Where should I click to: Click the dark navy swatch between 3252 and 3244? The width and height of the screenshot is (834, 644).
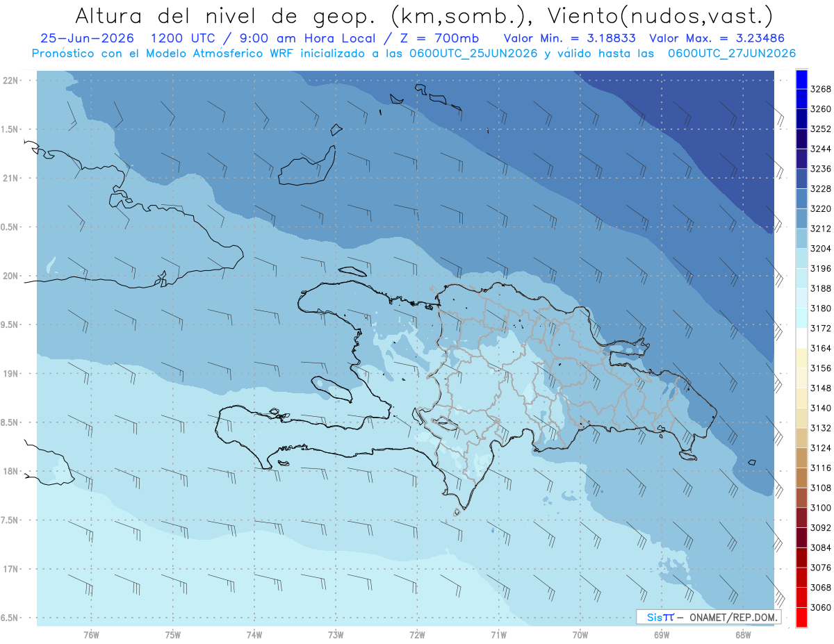pos(801,138)
